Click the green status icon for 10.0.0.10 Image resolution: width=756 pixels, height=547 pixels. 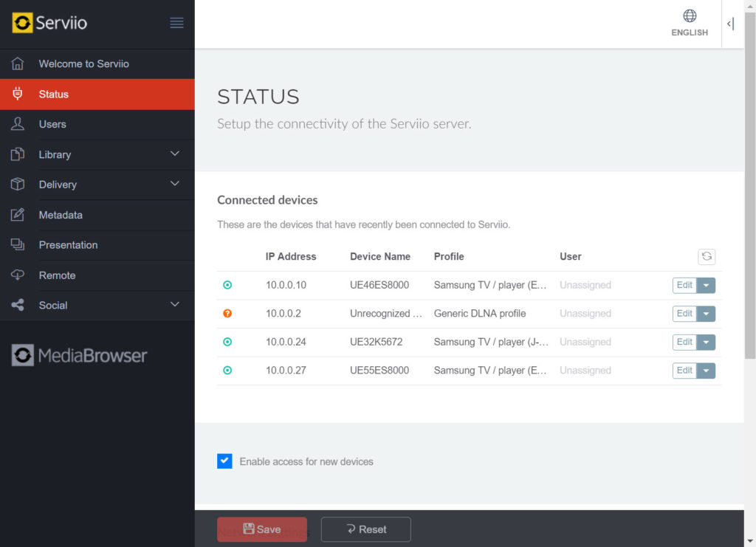click(227, 285)
